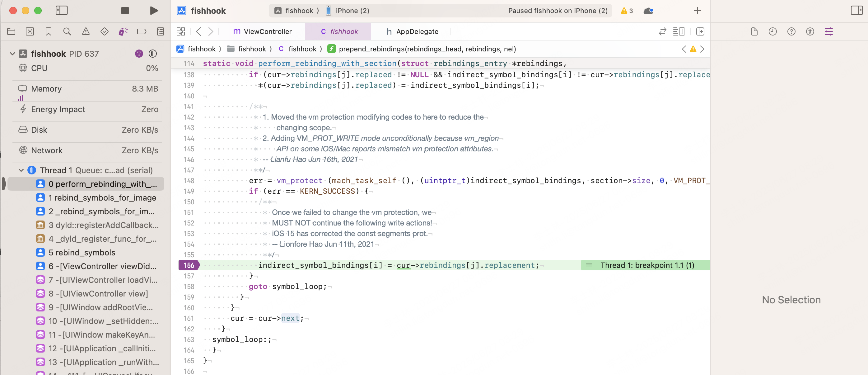
Task: Collapse the fishhook PID 637 process
Action: click(12, 54)
